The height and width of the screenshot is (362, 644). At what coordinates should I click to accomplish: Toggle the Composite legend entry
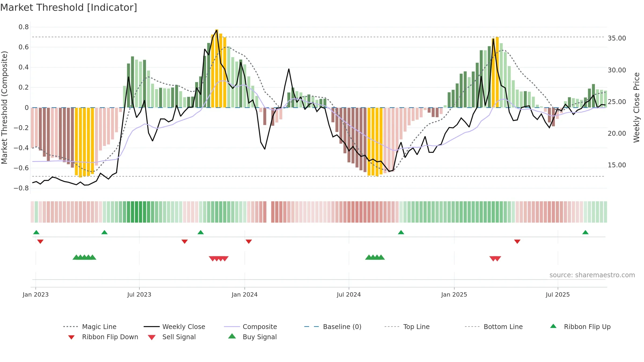click(x=250, y=327)
